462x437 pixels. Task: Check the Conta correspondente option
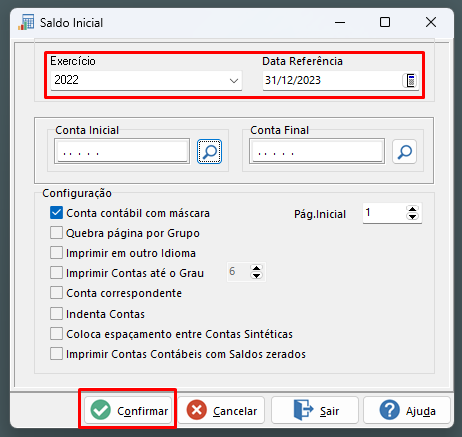[x=56, y=293]
